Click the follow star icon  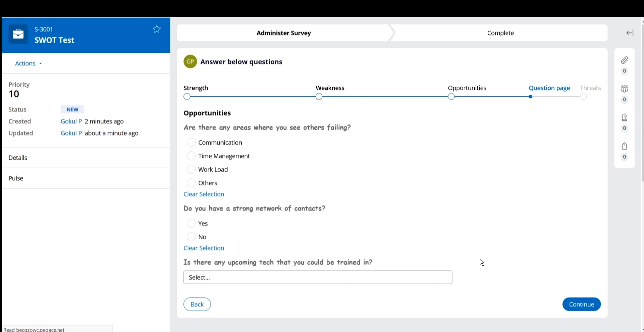click(x=157, y=29)
